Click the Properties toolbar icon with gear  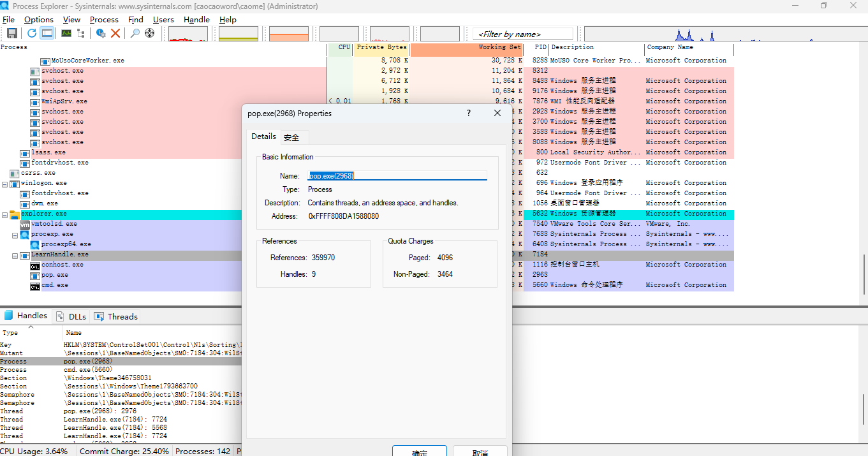point(101,33)
